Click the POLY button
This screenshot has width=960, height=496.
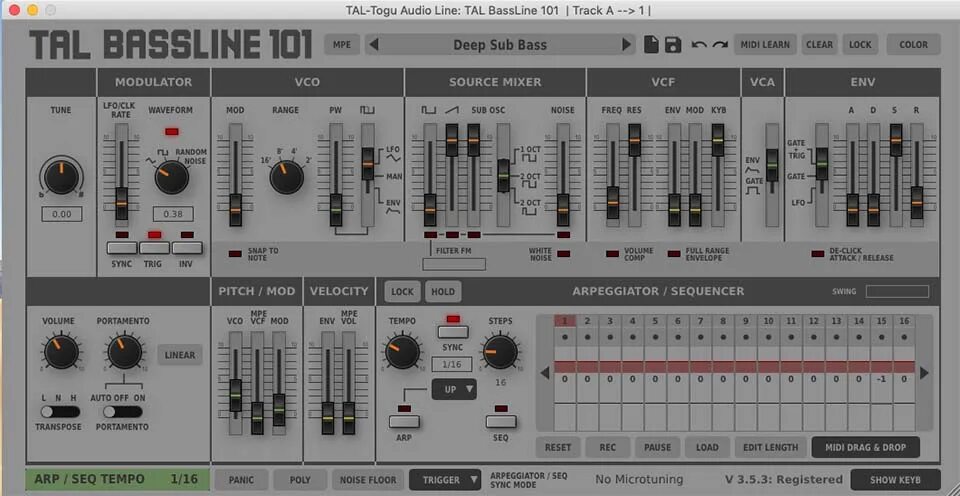300,480
